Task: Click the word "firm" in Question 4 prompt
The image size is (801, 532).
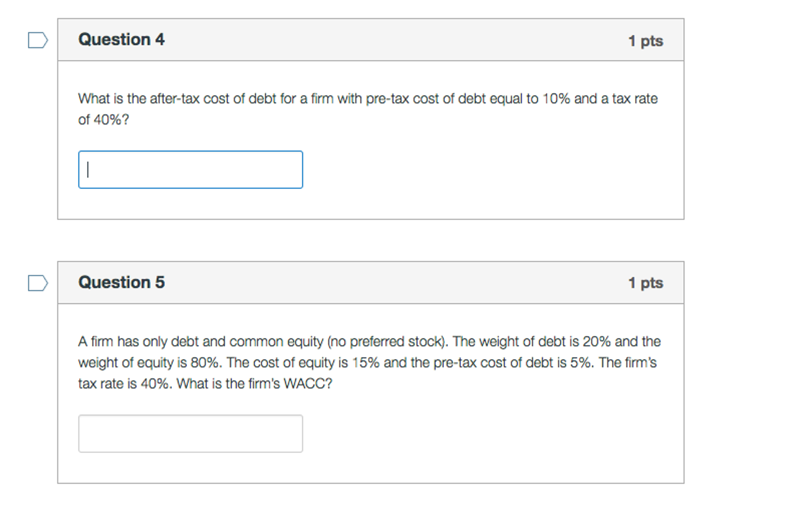Action: [x=322, y=99]
